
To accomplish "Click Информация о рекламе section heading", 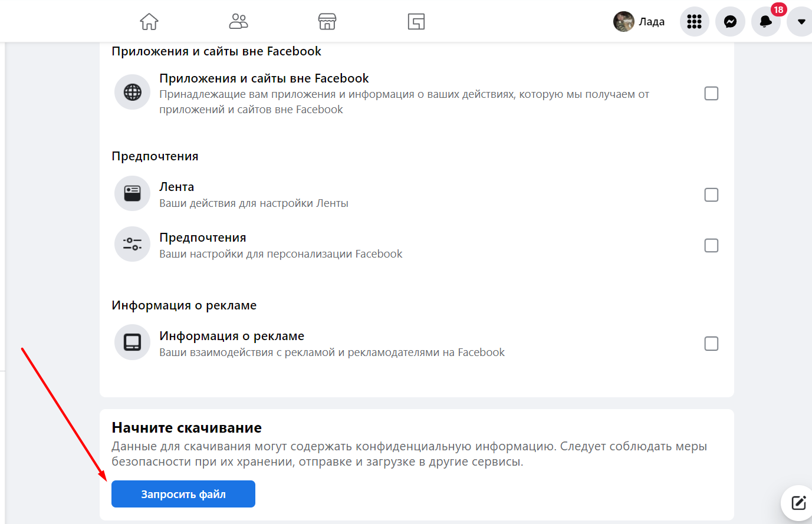I will coord(184,305).
